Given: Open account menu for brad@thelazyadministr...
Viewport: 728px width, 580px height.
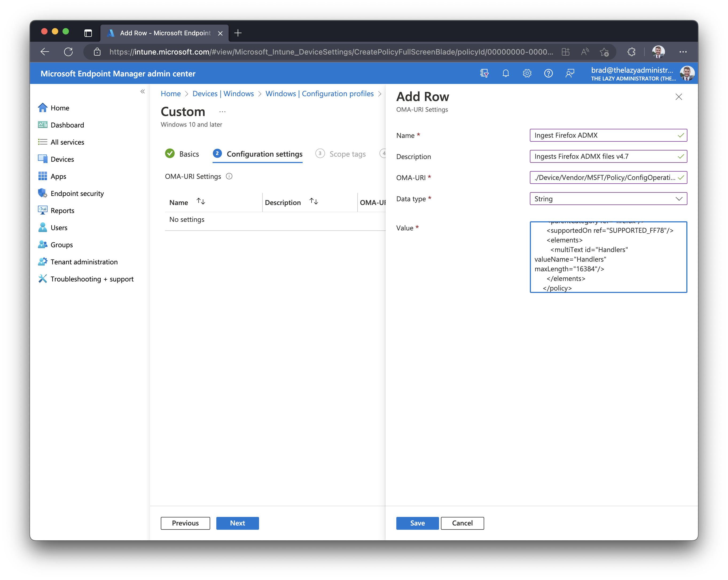Looking at the screenshot, I should [x=642, y=73].
